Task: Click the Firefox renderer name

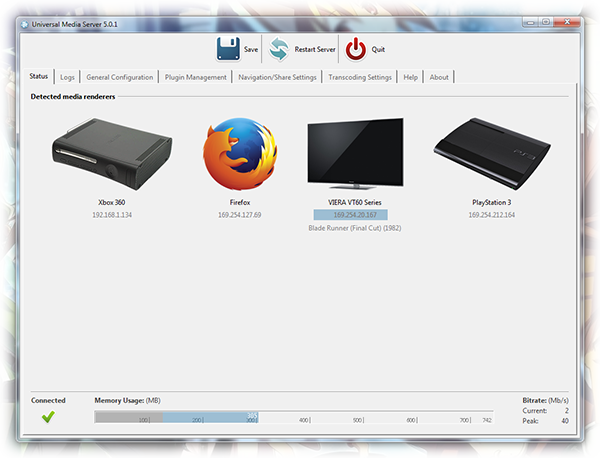Action: point(240,202)
